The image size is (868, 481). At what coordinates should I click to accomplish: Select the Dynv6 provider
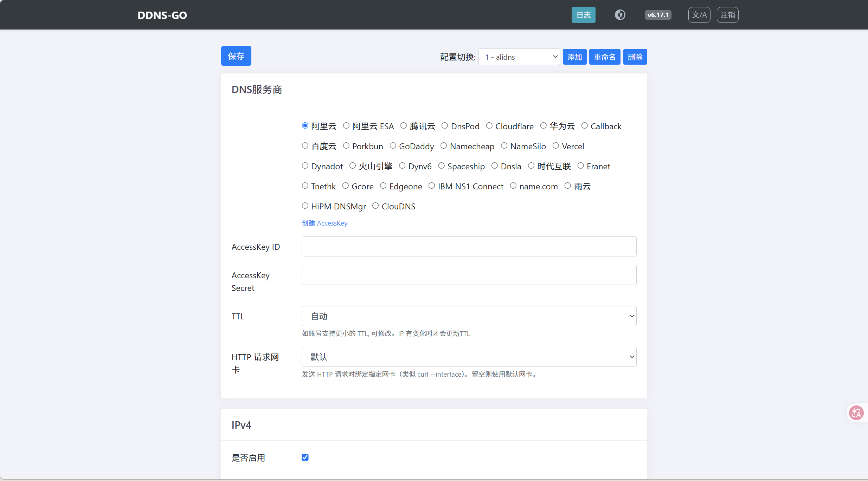tap(402, 166)
